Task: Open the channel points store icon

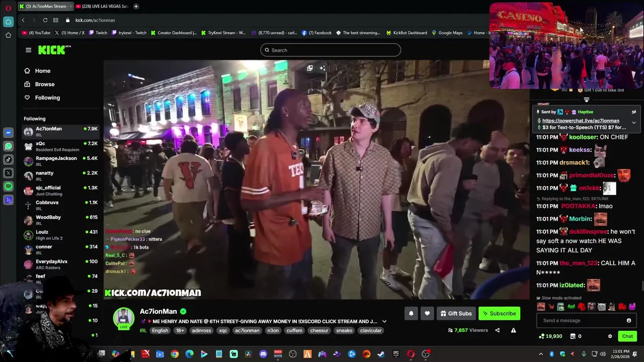Action: pyautogui.click(x=573, y=336)
